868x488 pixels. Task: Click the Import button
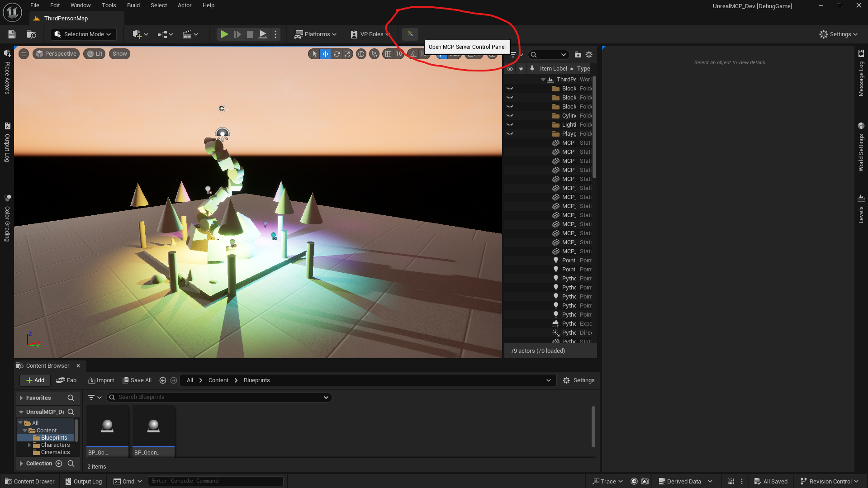coord(101,380)
